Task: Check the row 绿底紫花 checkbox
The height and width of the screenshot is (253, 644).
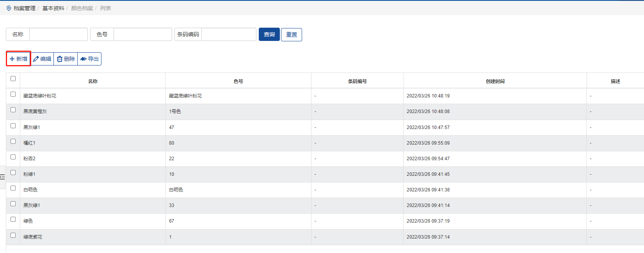Action: 13,235
